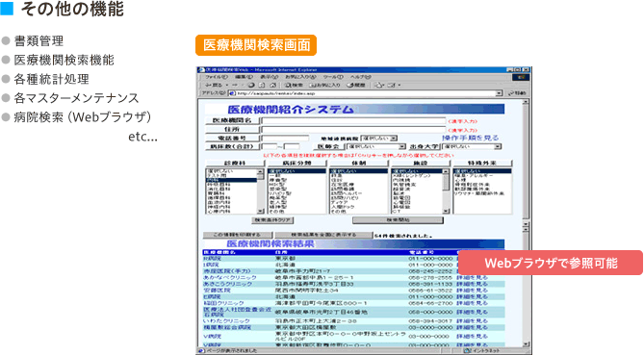This screenshot has height=355, width=644.
Task: Open the 出身大学 dropdown
Action: [x=472, y=146]
